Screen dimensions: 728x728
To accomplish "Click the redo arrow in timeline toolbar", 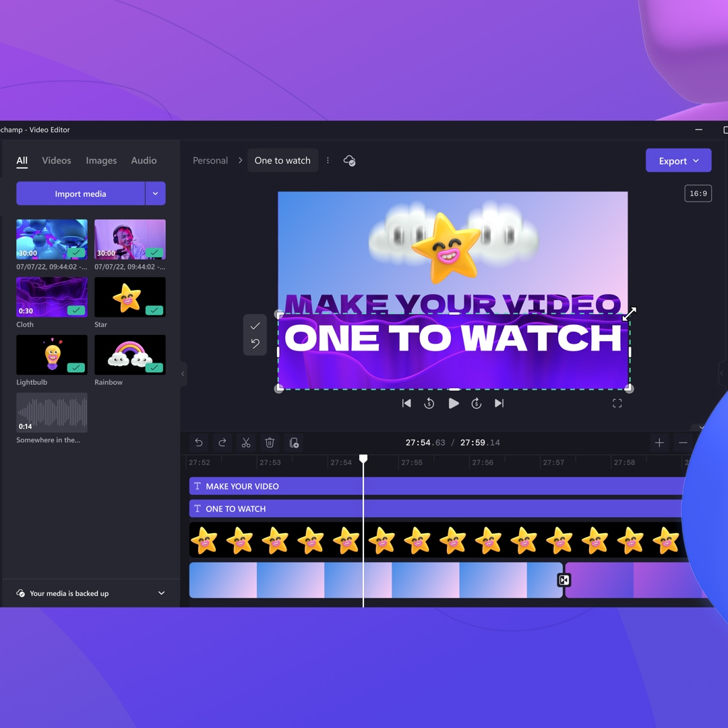I will [222, 442].
